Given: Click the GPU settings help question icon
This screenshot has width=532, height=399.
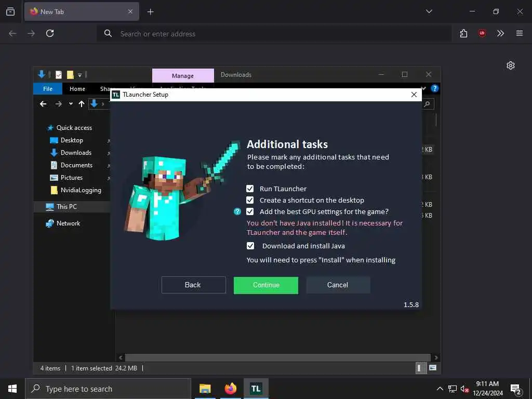Looking at the screenshot, I should (x=237, y=212).
